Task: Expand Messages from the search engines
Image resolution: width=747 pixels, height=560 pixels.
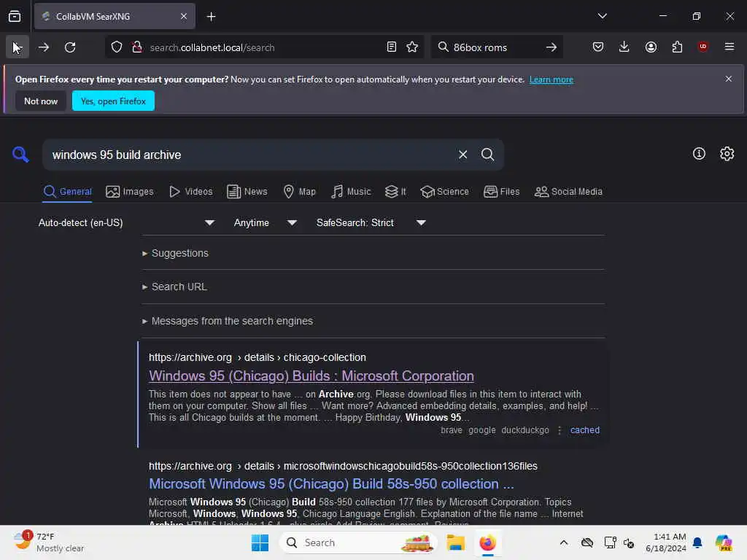Action: (228, 321)
